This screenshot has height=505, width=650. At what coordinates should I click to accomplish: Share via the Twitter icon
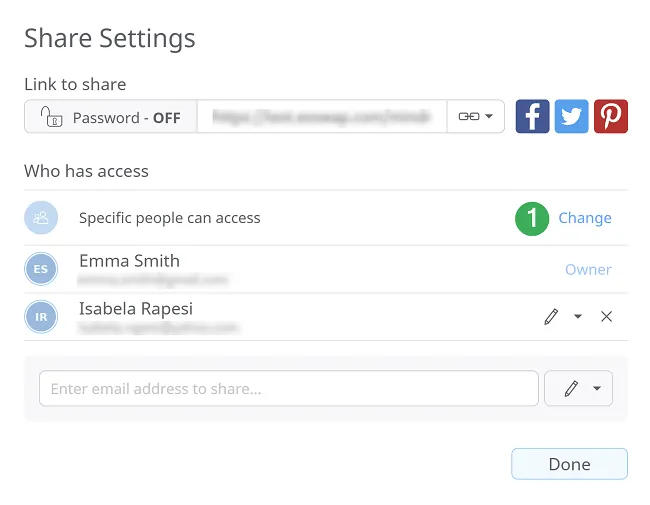(571, 117)
